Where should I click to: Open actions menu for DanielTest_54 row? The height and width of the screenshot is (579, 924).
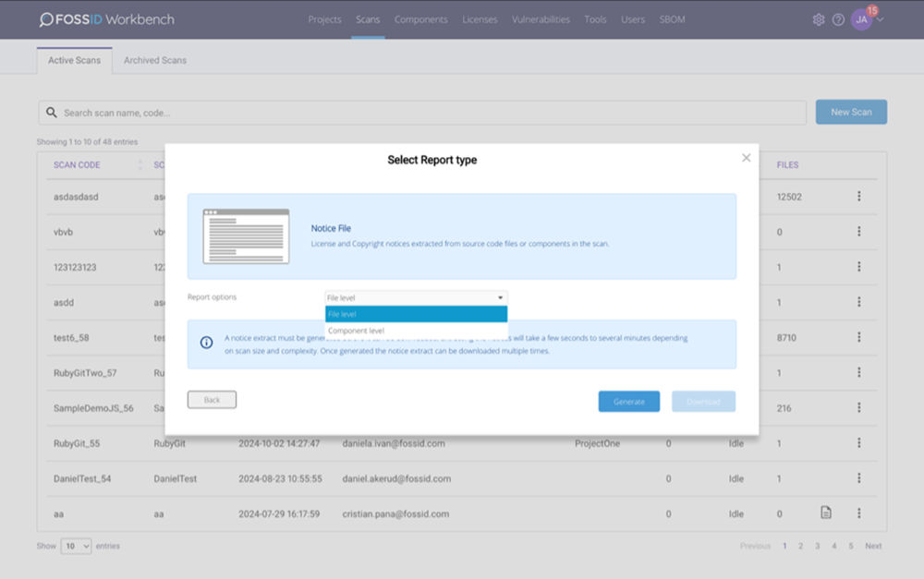(858, 478)
